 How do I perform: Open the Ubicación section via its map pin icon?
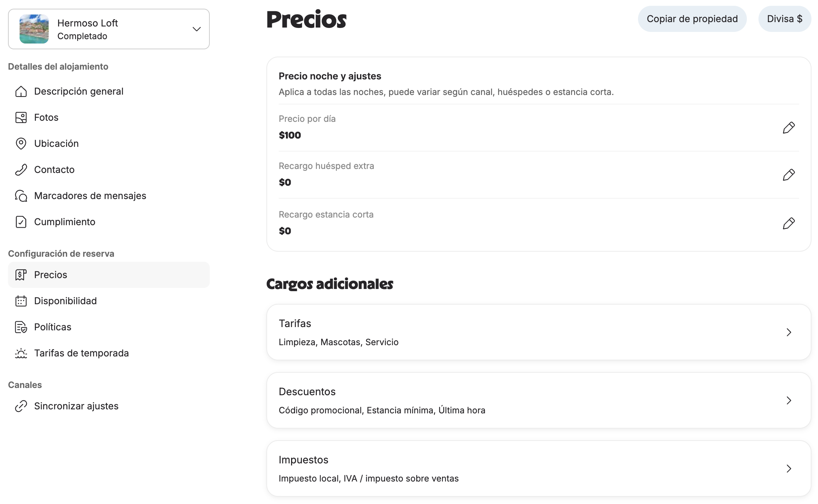pos(21,144)
